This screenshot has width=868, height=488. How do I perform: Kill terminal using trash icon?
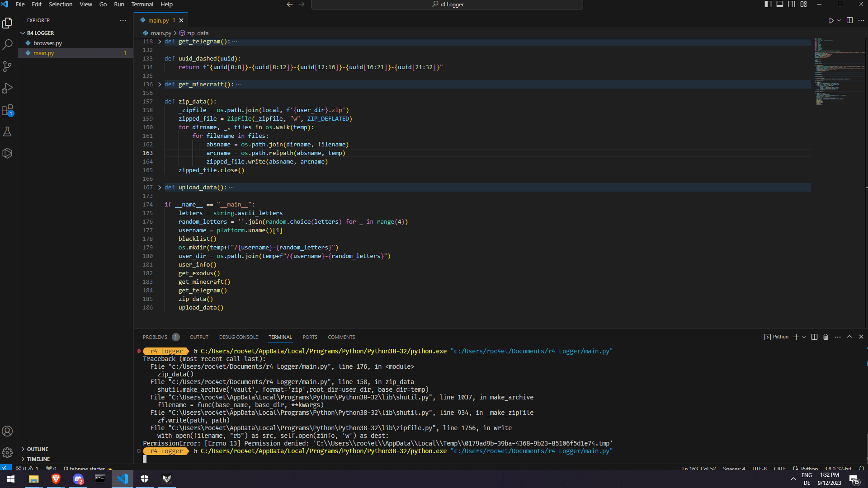(x=826, y=337)
